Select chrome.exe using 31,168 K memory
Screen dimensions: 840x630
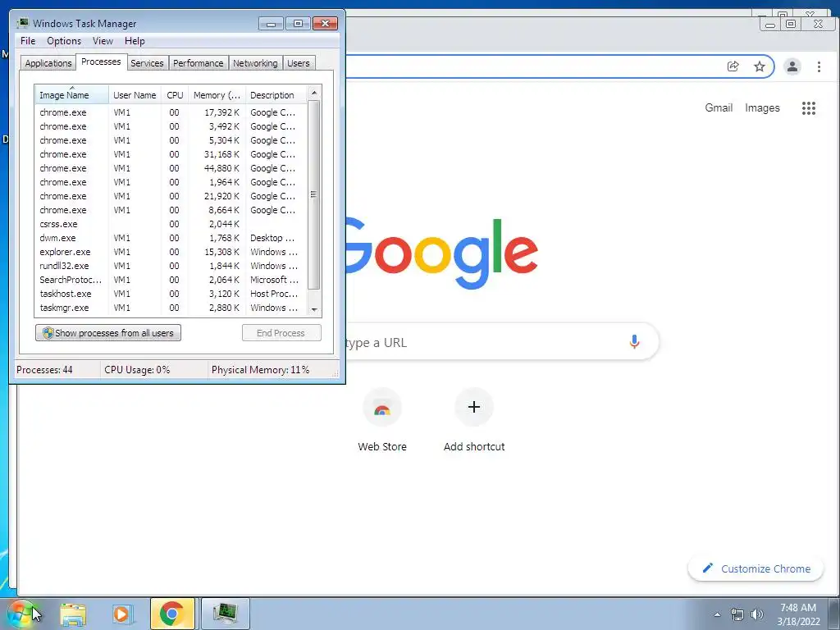[x=171, y=154]
